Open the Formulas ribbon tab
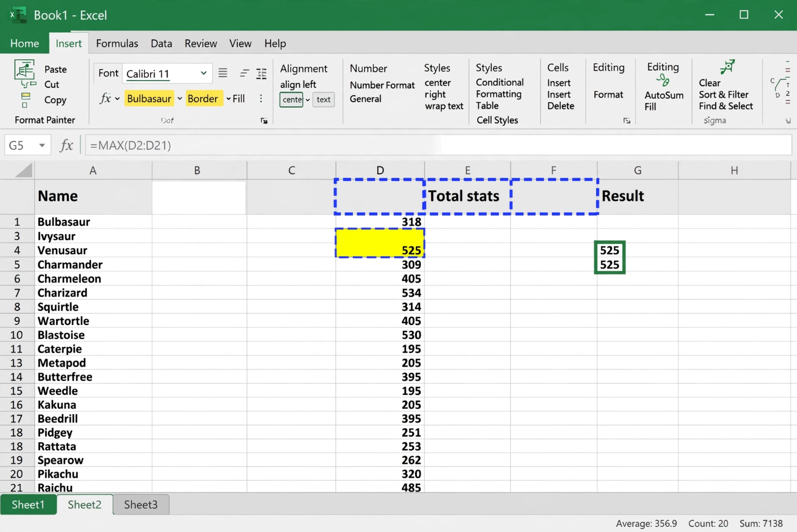This screenshot has height=532, width=797. [x=117, y=43]
